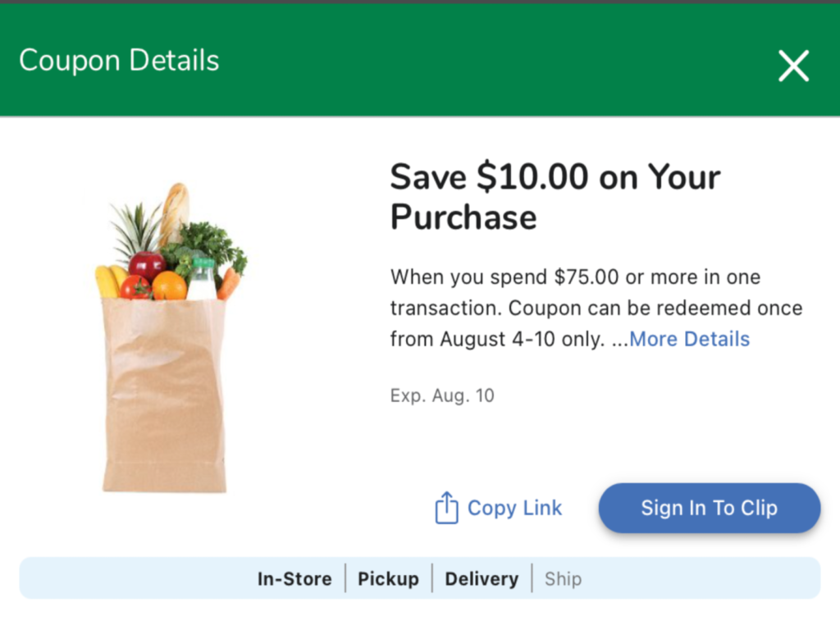Select the Pickup option

pyautogui.click(x=388, y=578)
